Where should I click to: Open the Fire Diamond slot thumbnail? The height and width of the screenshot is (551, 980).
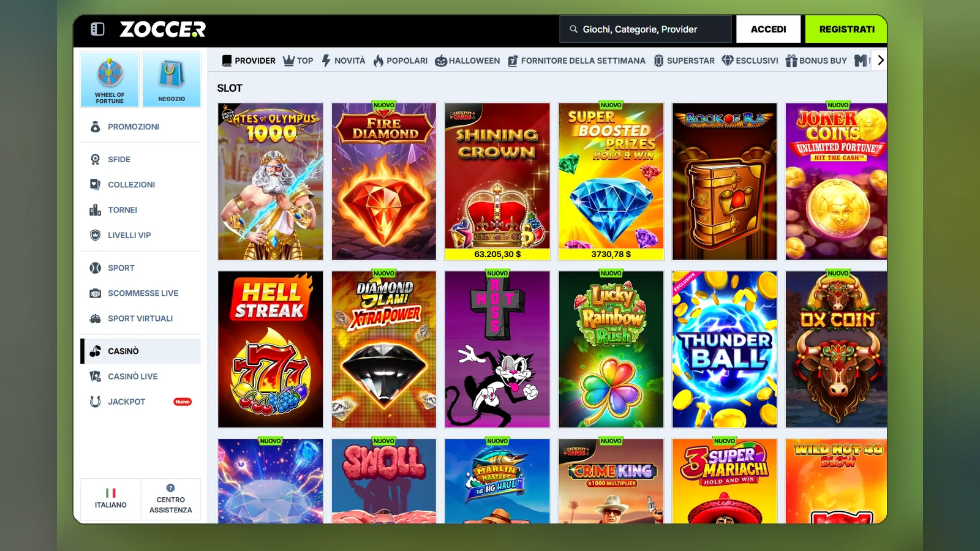point(384,181)
